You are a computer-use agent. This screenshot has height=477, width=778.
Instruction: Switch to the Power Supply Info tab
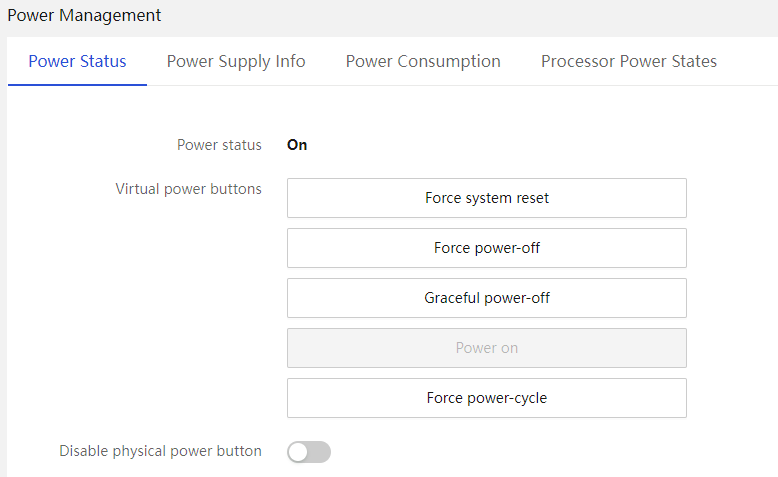pyautogui.click(x=236, y=61)
